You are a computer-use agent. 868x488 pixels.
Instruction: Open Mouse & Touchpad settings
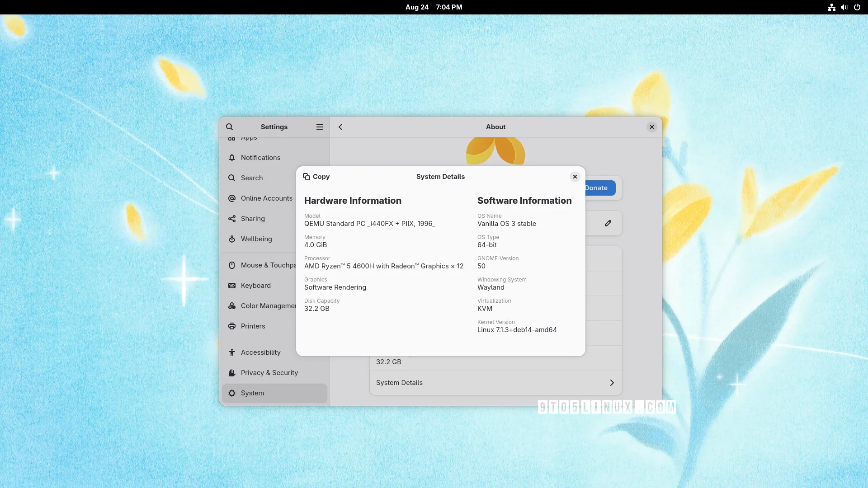coord(260,265)
